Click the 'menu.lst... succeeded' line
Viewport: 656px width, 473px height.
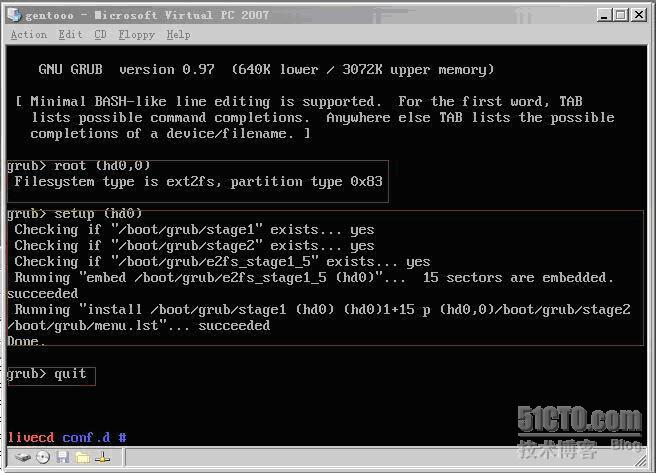pyautogui.click(x=138, y=325)
